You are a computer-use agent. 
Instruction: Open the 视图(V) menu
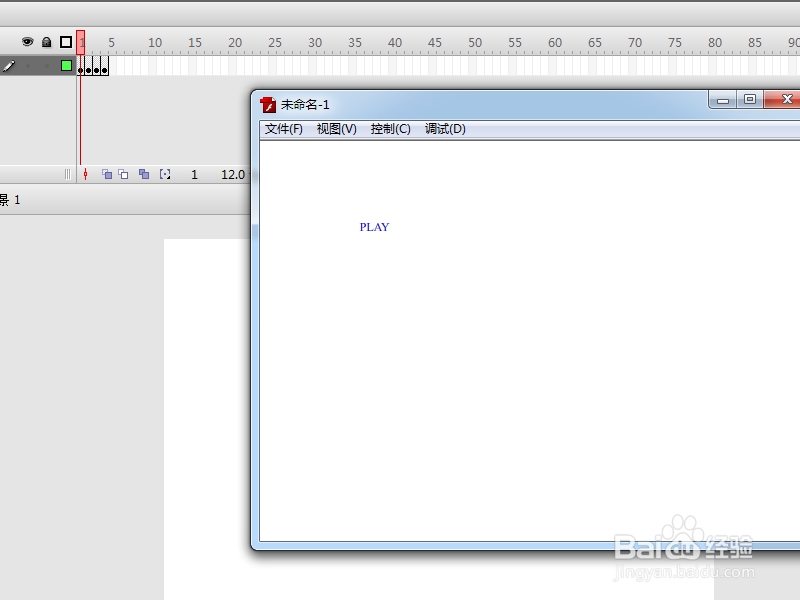tap(336, 129)
